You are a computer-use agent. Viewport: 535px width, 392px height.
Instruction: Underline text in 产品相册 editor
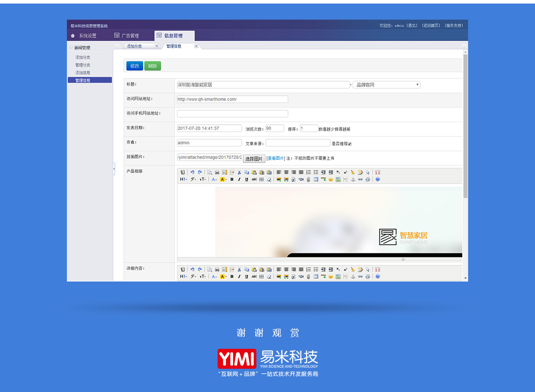(247, 180)
